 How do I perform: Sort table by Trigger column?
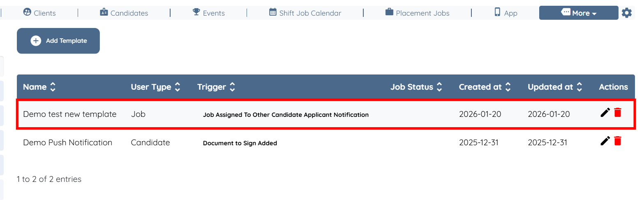click(x=232, y=87)
